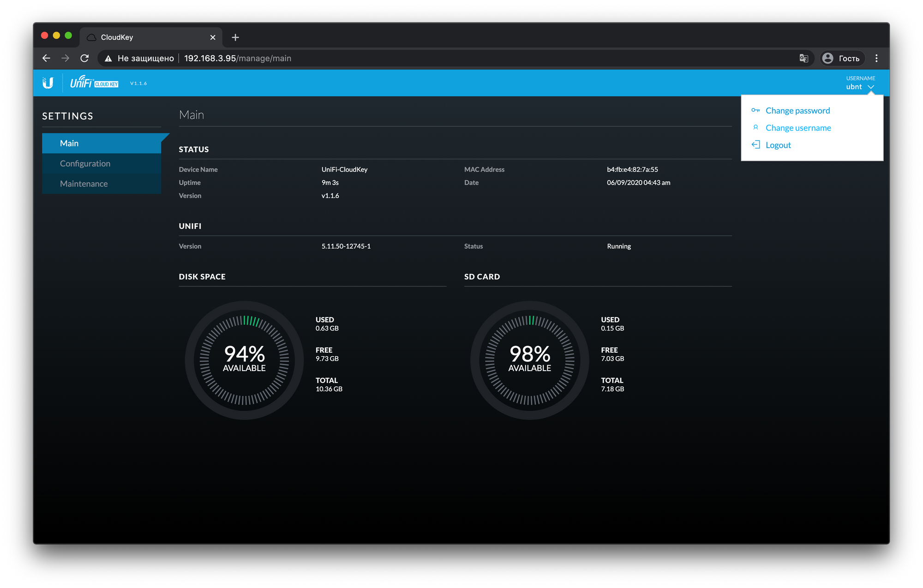Open the Configuration settings section
The image size is (923, 588).
102,163
